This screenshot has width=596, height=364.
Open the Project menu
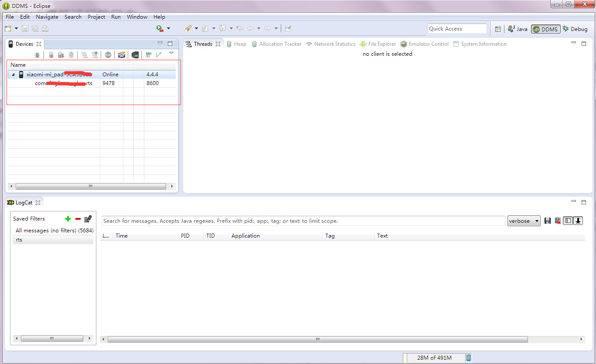point(96,17)
